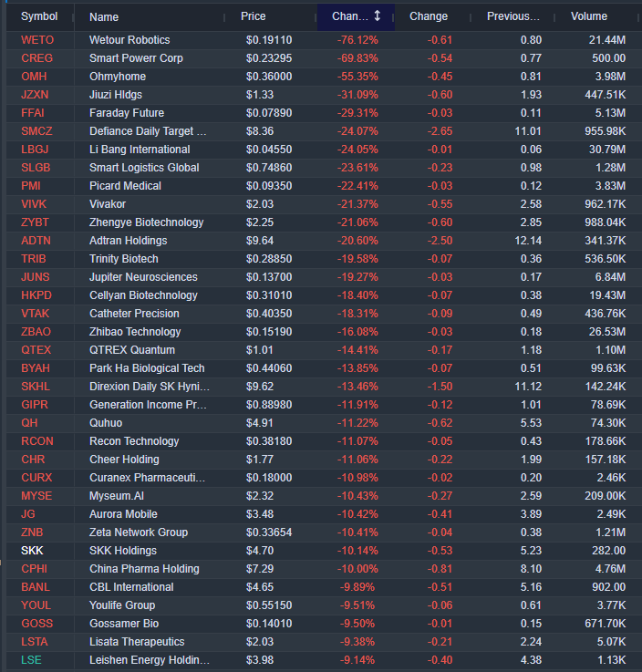Viewport: 642px width, 672px height.
Task: Click the $3.98 price cell
Action: pyautogui.click(x=259, y=660)
